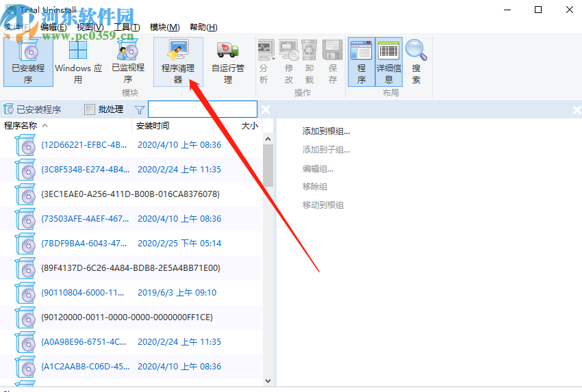Toggle the 程序 layout panel
582x392 pixels.
tap(362, 62)
